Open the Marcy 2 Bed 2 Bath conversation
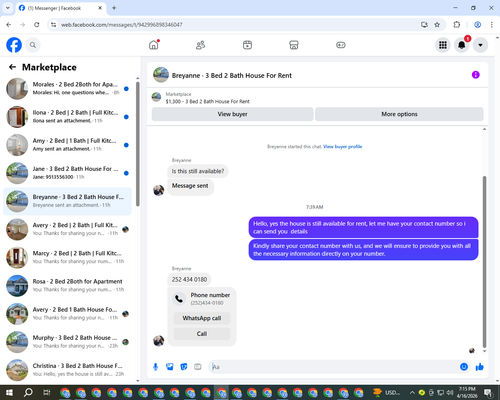The image size is (500, 400). 68,257
